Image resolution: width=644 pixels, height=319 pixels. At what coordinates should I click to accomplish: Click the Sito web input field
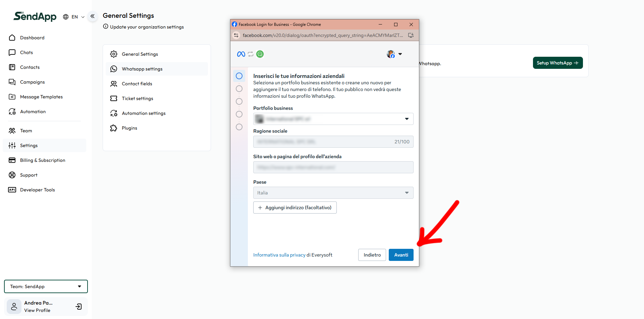[x=333, y=167]
